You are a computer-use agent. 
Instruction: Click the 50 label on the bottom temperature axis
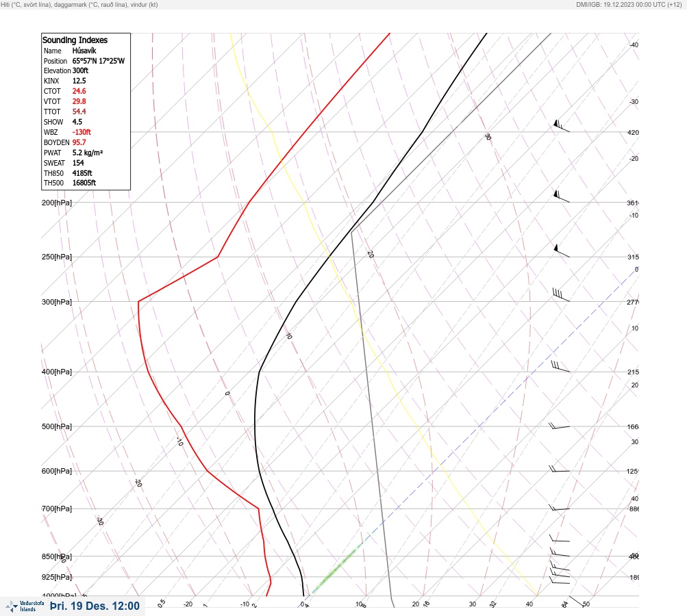point(586,604)
